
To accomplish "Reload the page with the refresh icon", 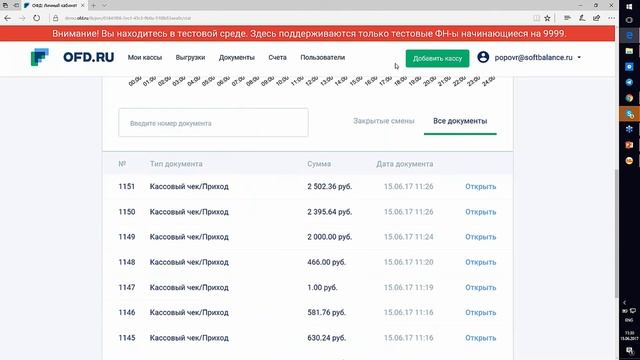I will [x=37, y=18].
